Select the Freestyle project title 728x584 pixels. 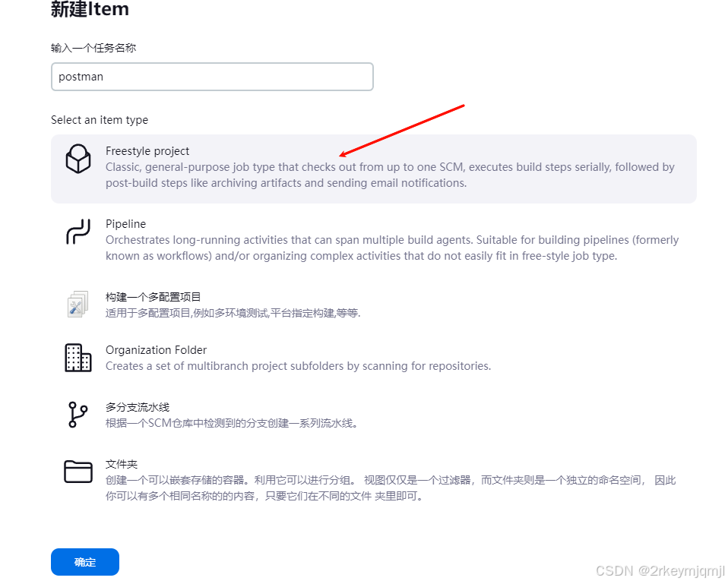(x=147, y=151)
